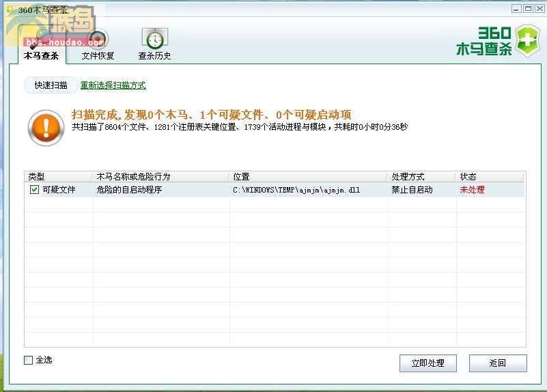Click the 立即处理 button
The height and width of the screenshot is (392, 547).
[428, 363]
